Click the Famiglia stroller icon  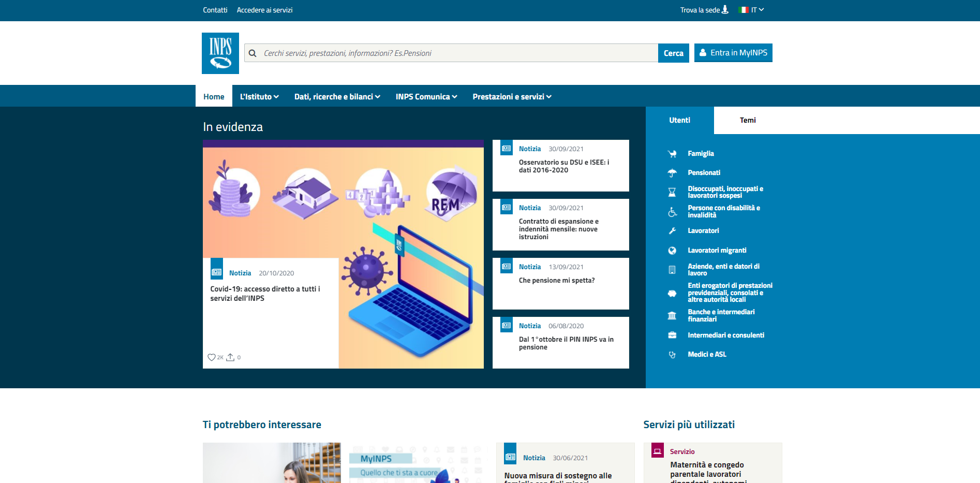[x=672, y=154]
